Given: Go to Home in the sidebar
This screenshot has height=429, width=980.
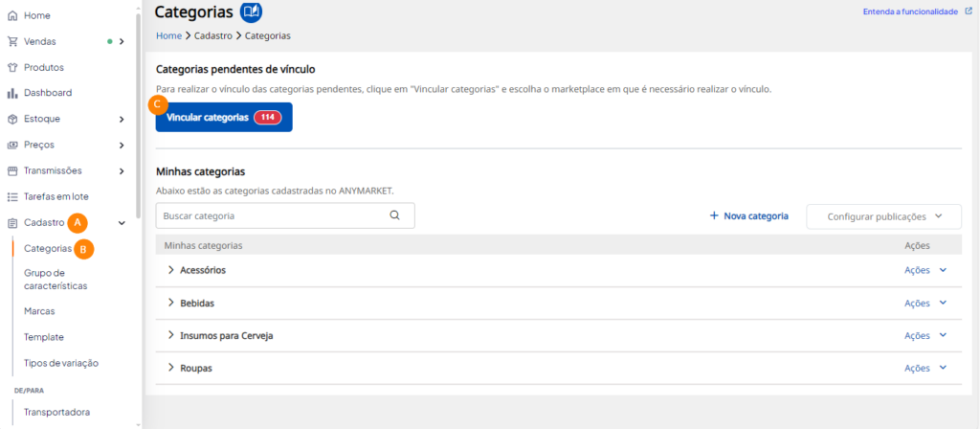Looking at the screenshot, I should (37, 15).
